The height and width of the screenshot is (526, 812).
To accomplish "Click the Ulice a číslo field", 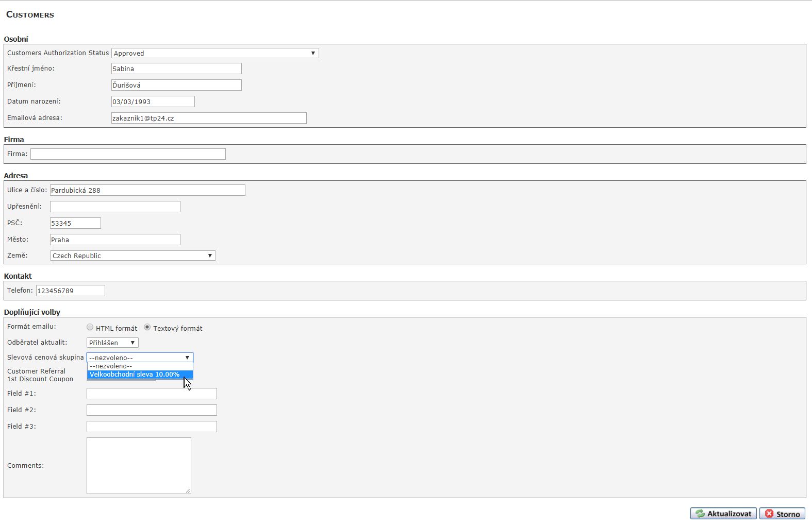I will click(x=147, y=190).
